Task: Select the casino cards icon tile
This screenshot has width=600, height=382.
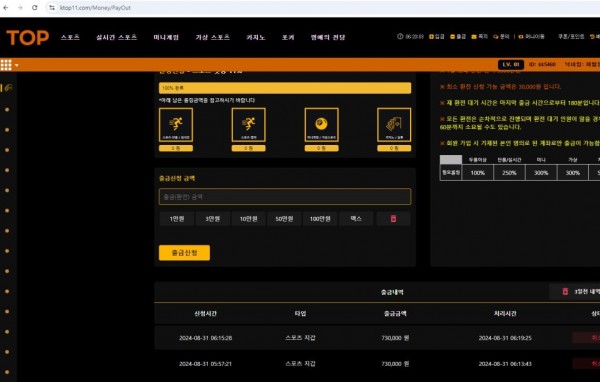Action: pos(394,125)
